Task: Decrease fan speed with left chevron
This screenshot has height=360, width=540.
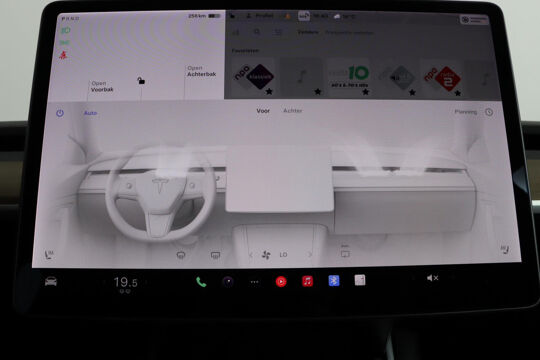Action: (x=251, y=255)
